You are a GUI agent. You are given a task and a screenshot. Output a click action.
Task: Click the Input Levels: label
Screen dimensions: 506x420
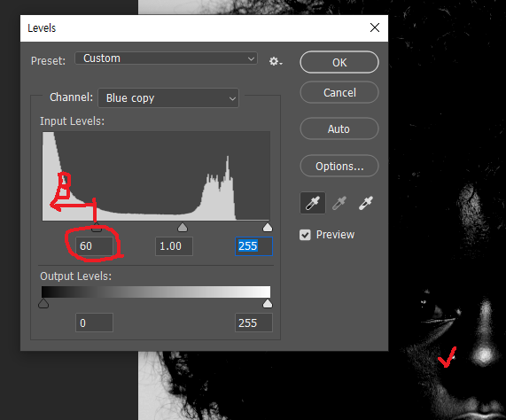(x=73, y=121)
